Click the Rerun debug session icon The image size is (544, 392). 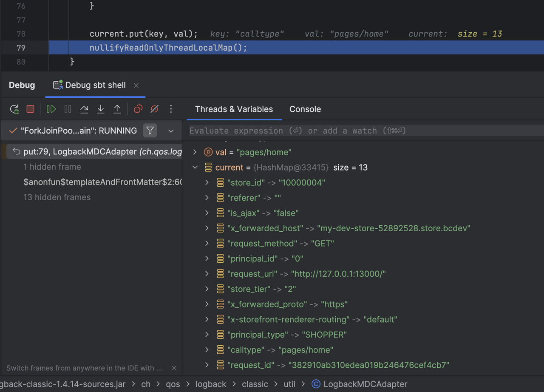(x=14, y=109)
